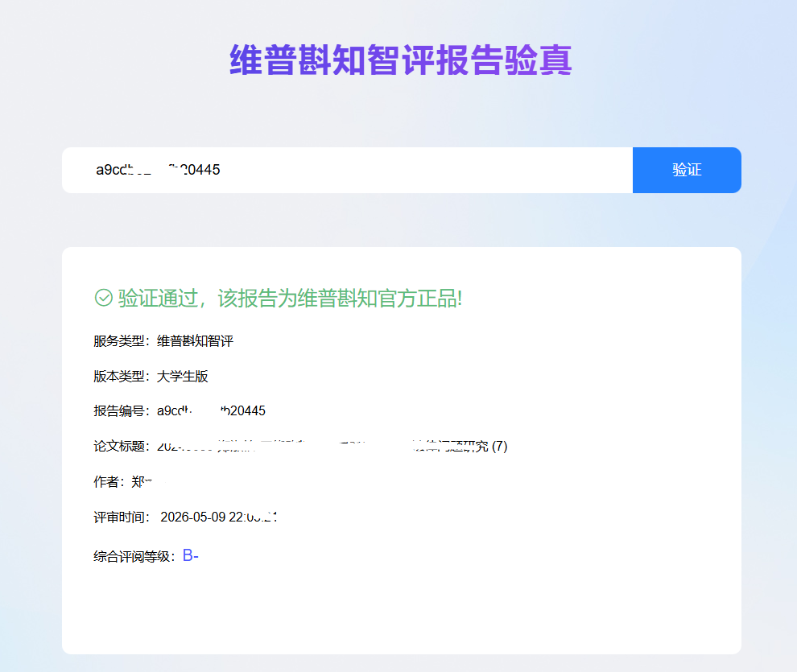Click the 服务类型: 维普斟知智评 line
Image resolution: width=797 pixels, height=672 pixels.
[163, 340]
